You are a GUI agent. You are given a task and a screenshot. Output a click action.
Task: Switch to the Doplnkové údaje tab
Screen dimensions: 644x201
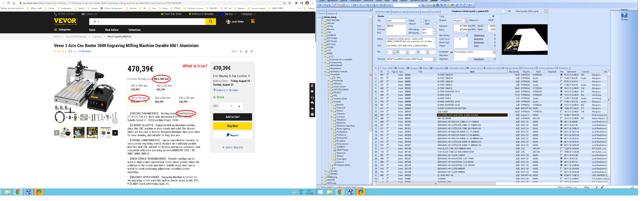[399, 12]
